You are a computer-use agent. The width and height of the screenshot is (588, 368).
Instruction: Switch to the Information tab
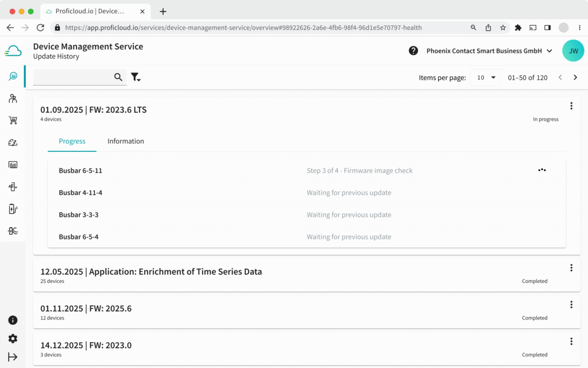click(125, 141)
